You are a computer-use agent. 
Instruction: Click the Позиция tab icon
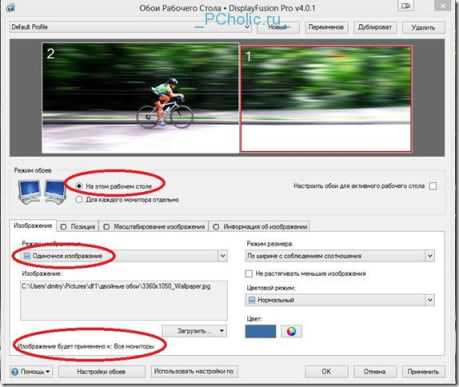click(63, 227)
